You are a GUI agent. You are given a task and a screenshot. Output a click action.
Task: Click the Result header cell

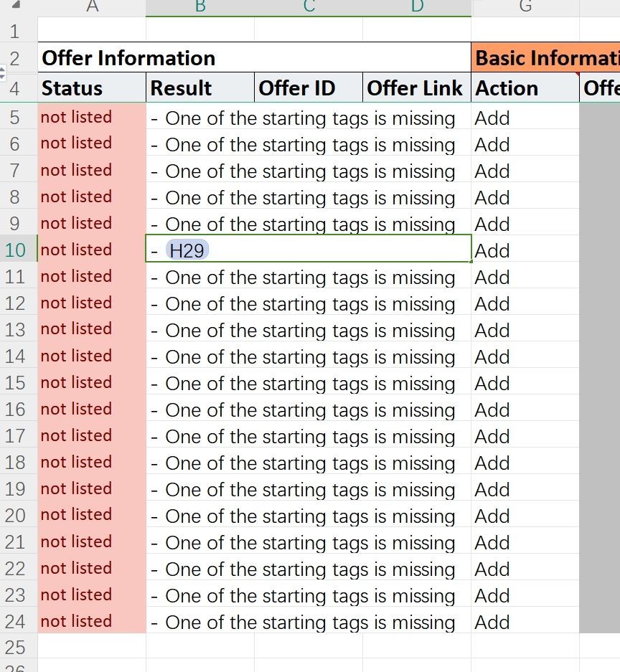(200, 88)
